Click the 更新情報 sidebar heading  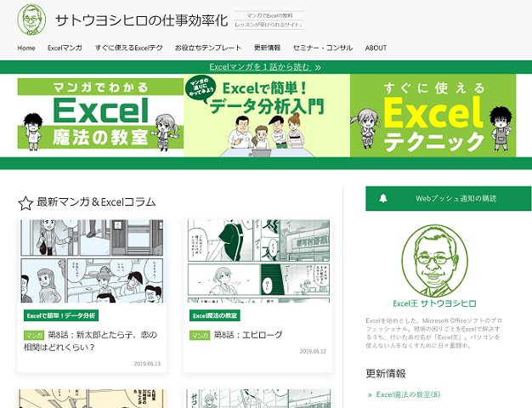pyautogui.click(x=386, y=373)
